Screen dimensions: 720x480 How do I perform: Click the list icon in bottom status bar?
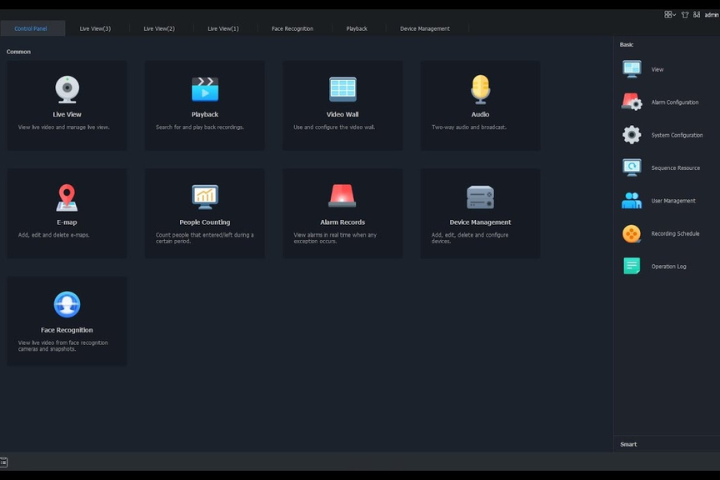pyautogui.click(x=4, y=462)
